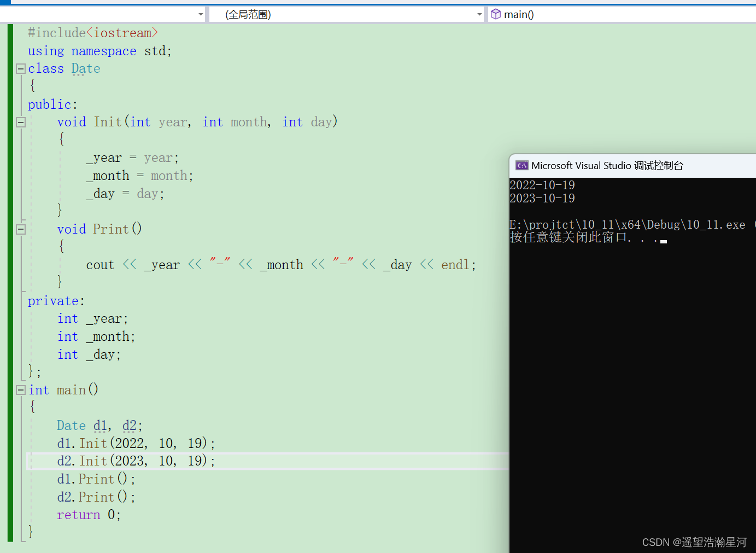Click the main() cube icon
Screen dimensions: 756x553
point(495,14)
